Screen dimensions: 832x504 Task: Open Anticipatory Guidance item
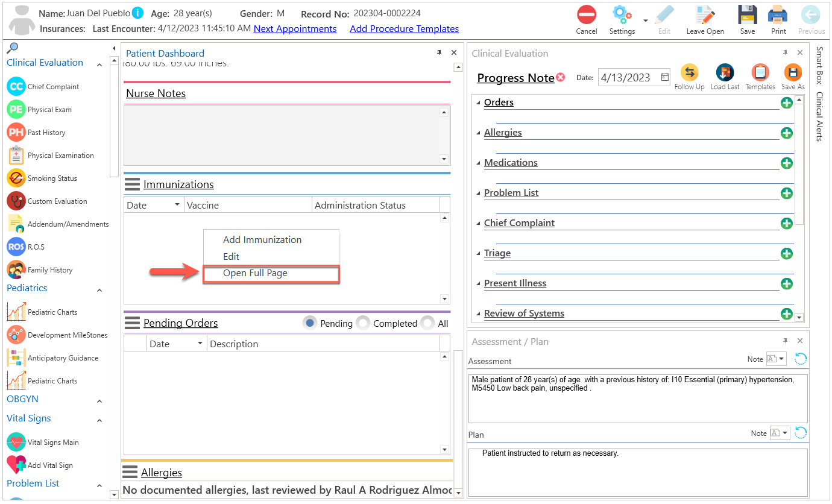52,358
